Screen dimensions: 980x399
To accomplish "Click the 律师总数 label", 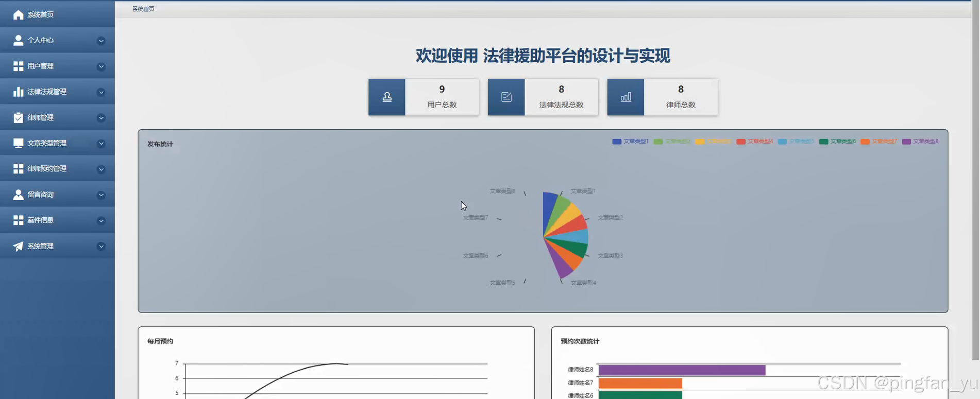I will click(681, 105).
